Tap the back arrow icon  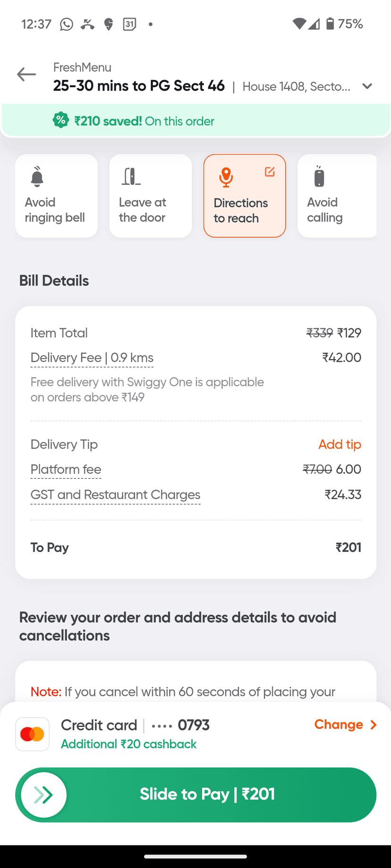(26, 75)
